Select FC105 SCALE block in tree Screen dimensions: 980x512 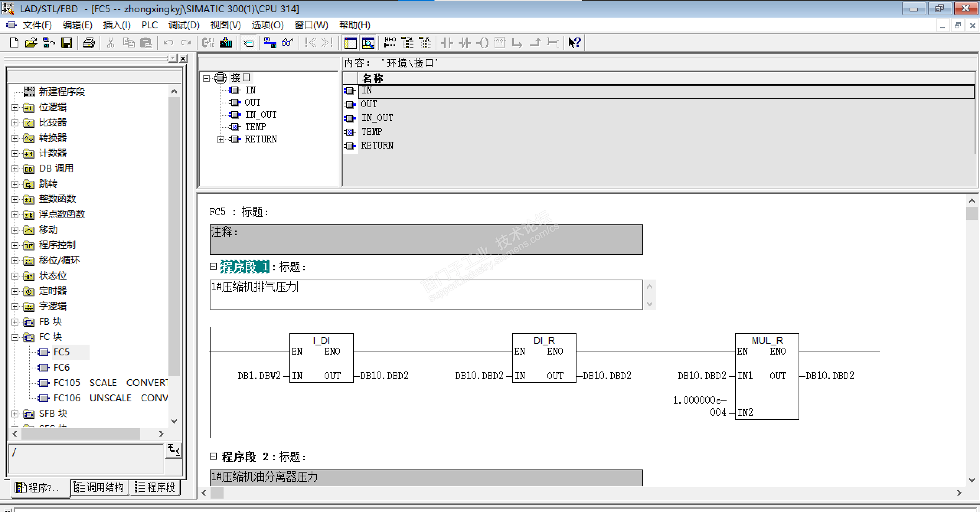pos(67,383)
